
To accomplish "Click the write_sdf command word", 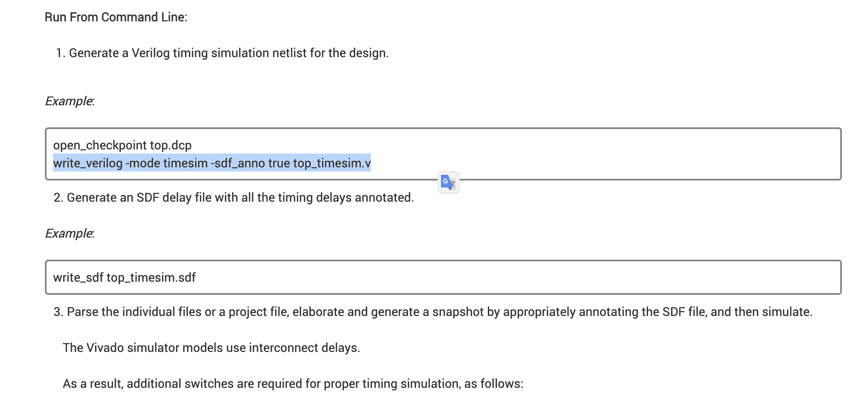I will pyautogui.click(x=78, y=278).
